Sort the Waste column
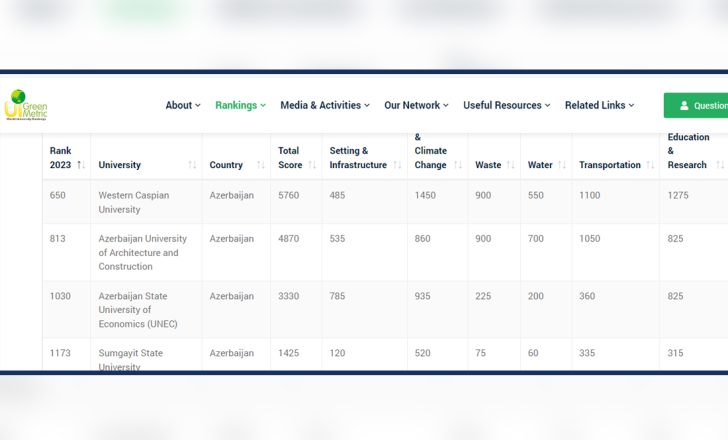Image resolution: width=728 pixels, height=440 pixels. [x=511, y=165]
